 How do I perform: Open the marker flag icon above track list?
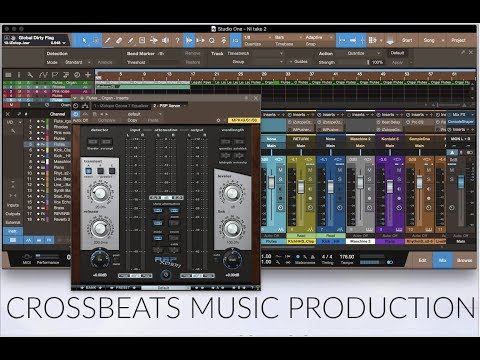click(55, 75)
